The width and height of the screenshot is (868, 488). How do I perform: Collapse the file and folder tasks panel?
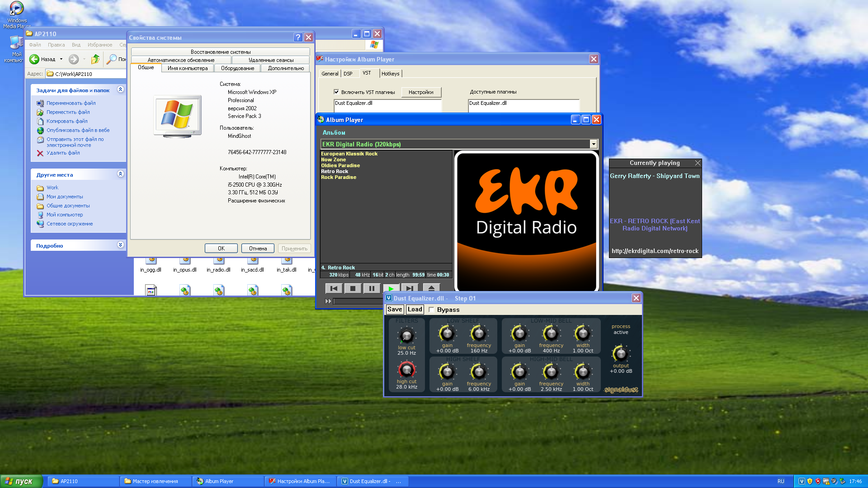tap(120, 89)
